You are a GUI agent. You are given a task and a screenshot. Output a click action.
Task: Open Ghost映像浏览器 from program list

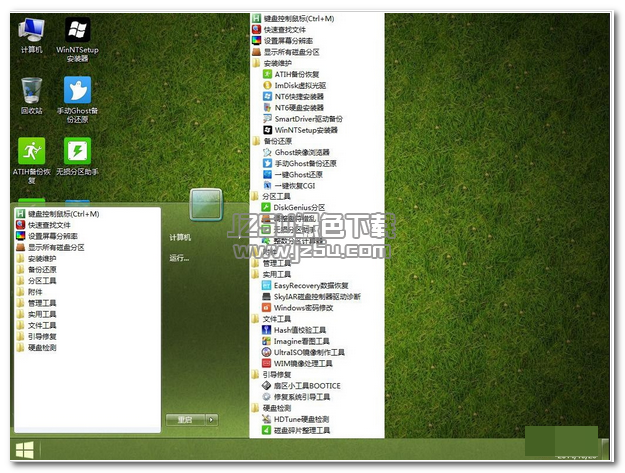pos(296,152)
